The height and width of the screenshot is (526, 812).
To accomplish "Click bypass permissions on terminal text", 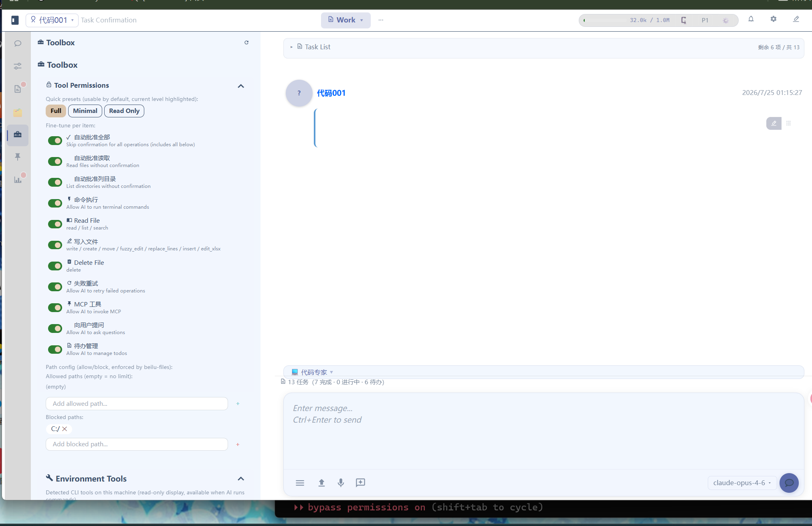I will [366, 507].
